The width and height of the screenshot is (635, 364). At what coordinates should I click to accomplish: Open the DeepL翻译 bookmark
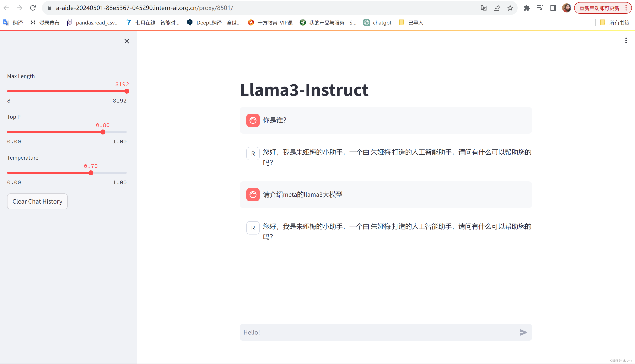click(214, 23)
